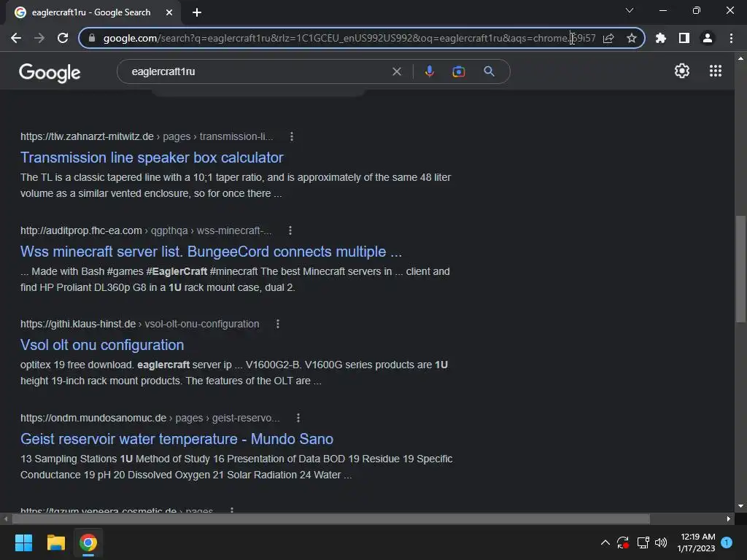Click the auditprop.fhc-ea.com URL text
Viewport: 747px width, 560px height.
pyautogui.click(x=81, y=230)
